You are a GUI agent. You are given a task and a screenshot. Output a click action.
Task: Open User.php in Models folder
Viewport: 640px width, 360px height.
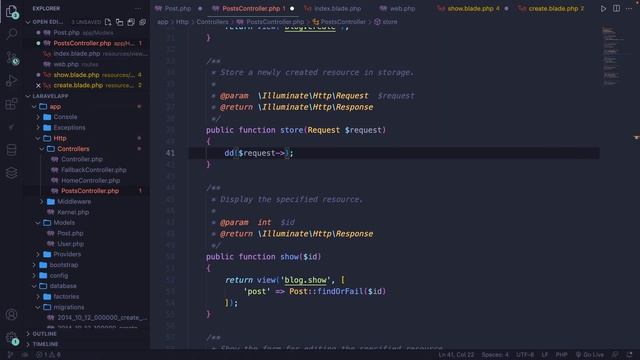point(70,244)
